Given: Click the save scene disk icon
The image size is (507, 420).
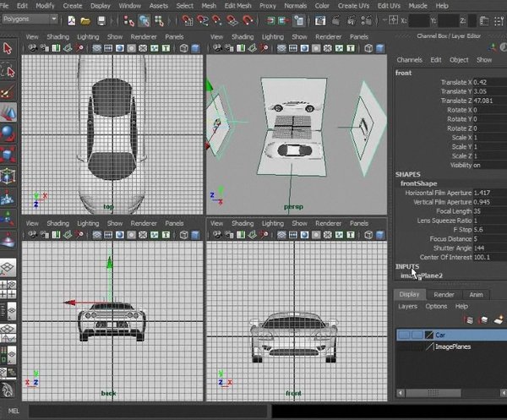Looking at the screenshot, I should coord(101,21).
